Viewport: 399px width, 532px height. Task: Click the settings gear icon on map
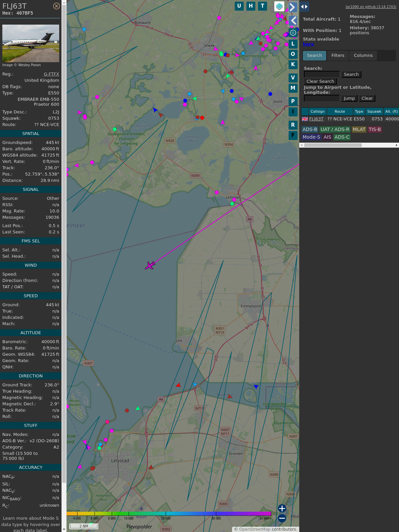293,33
